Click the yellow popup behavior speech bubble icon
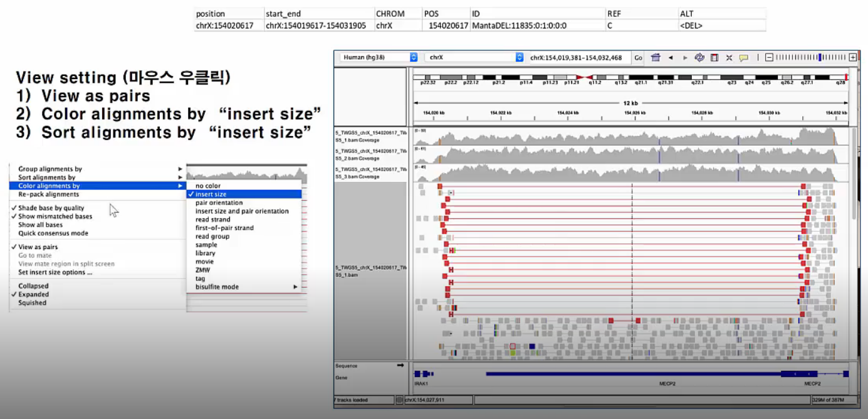Viewport: 868px width, 419px height. 743,58
